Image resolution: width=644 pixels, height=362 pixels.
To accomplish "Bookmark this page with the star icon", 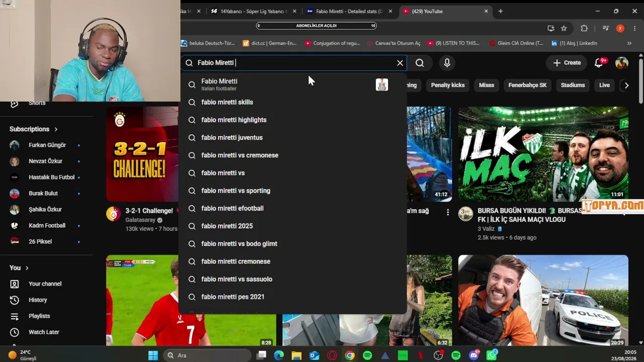I will point(564,28).
